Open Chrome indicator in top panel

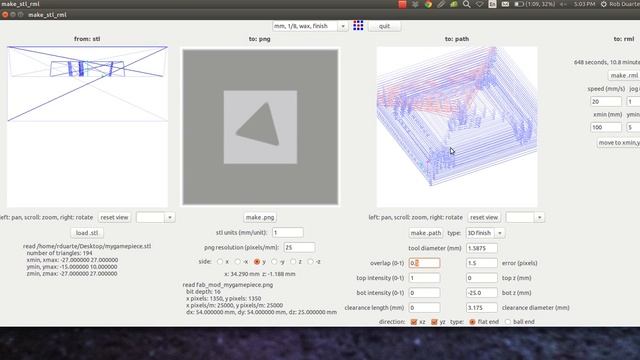428,4
